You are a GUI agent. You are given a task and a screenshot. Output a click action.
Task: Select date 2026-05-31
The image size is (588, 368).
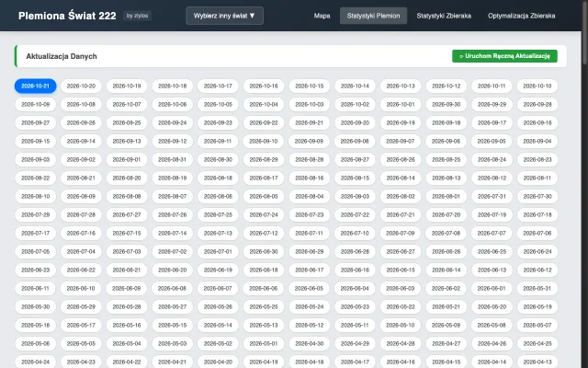point(537,288)
